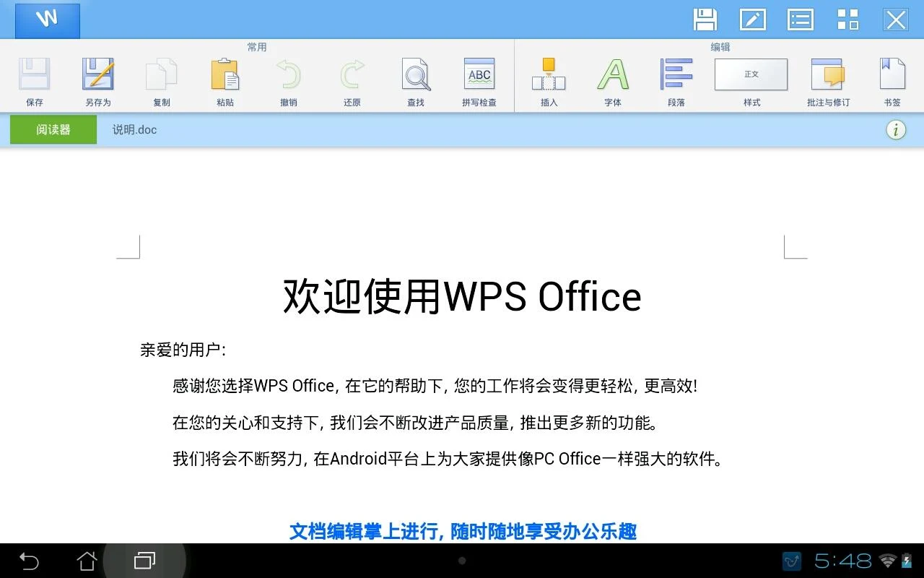Screen dimensions: 924x578
Task: Open Android recent apps
Action: (x=145, y=561)
